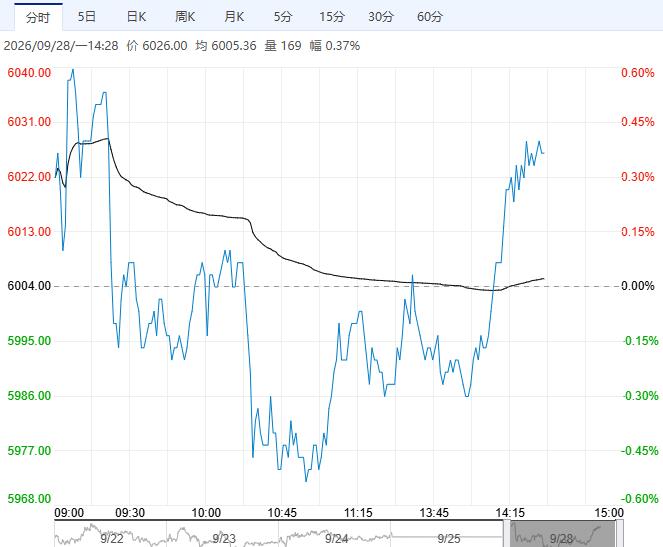Click the 0.45% positive percent axis label
Viewport: 663px width, 547px height.
pyautogui.click(x=638, y=122)
